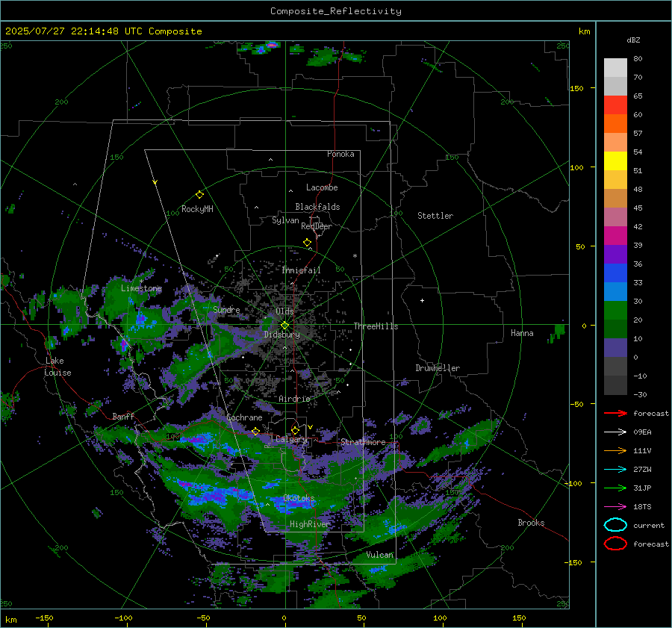Viewport: 672px width, 628px height.
Task: Click -150 on the bottom km axis
Action: (44, 618)
